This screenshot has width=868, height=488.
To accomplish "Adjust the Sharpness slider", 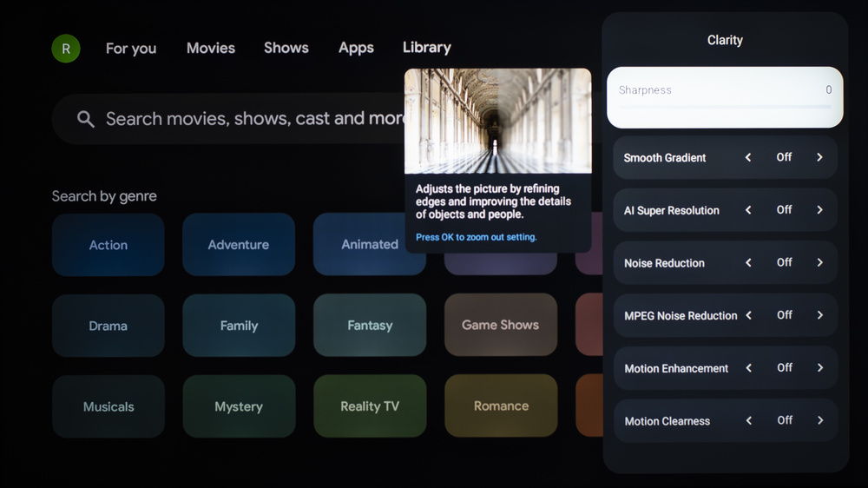I will tap(725, 107).
